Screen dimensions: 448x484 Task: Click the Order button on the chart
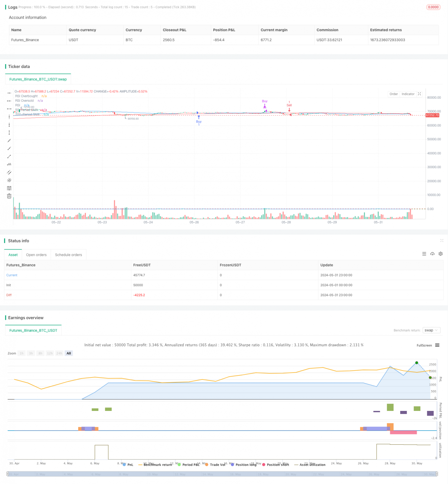coord(394,94)
